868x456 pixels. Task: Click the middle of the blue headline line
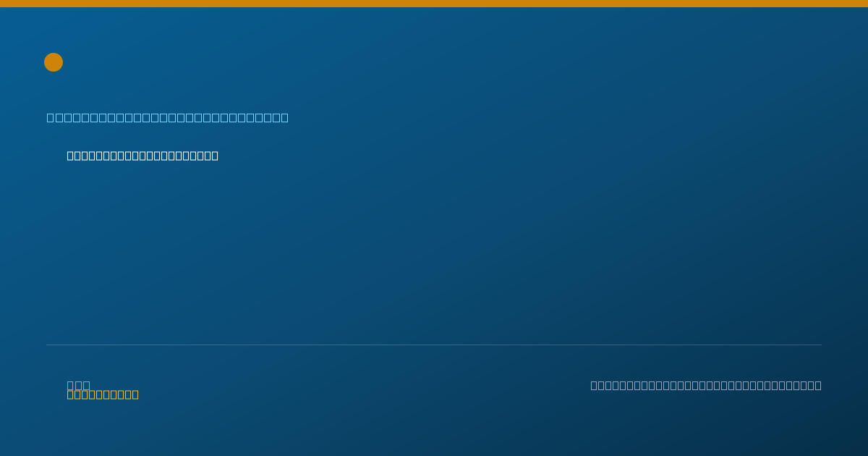[167, 117]
